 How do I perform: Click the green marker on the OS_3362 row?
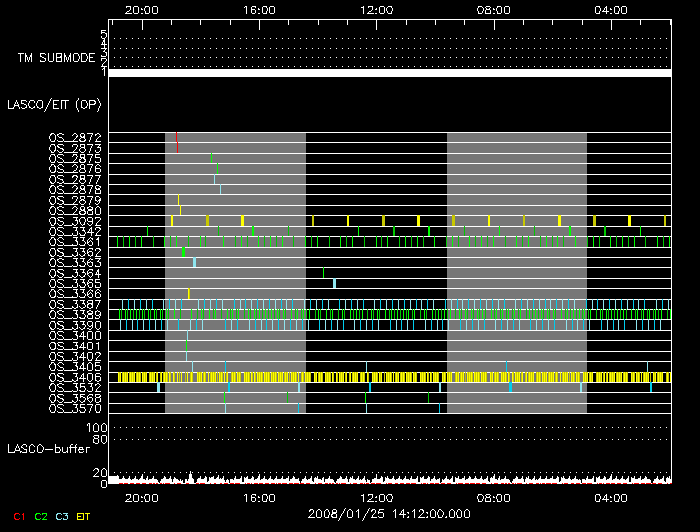coord(184,252)
